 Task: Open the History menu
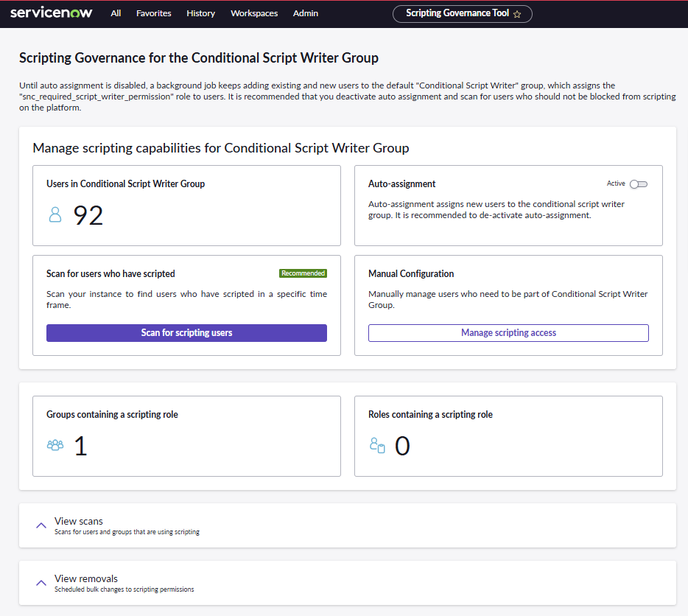(x=200, y=13)
